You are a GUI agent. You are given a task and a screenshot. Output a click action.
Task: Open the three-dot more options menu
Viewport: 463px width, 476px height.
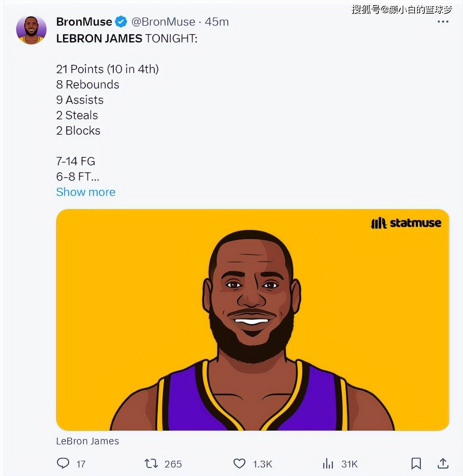click(x=443, y=22)
